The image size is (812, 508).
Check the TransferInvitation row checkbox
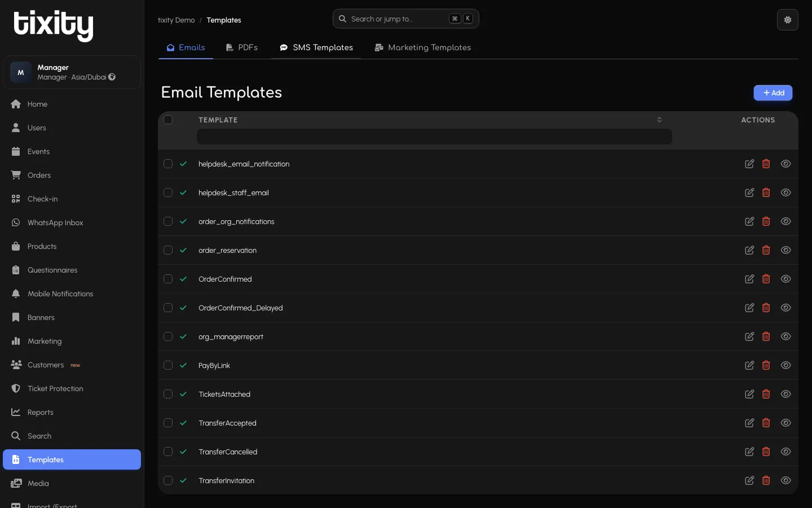(168, 480)
